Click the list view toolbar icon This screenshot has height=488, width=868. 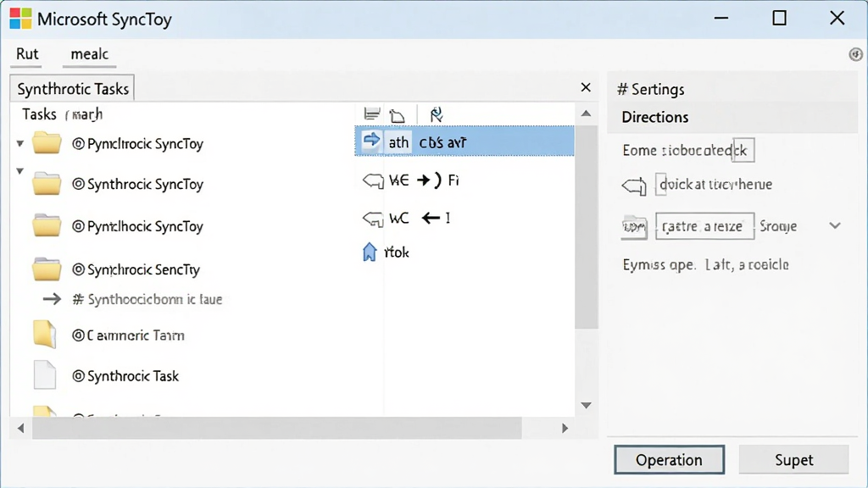point(372,114)
